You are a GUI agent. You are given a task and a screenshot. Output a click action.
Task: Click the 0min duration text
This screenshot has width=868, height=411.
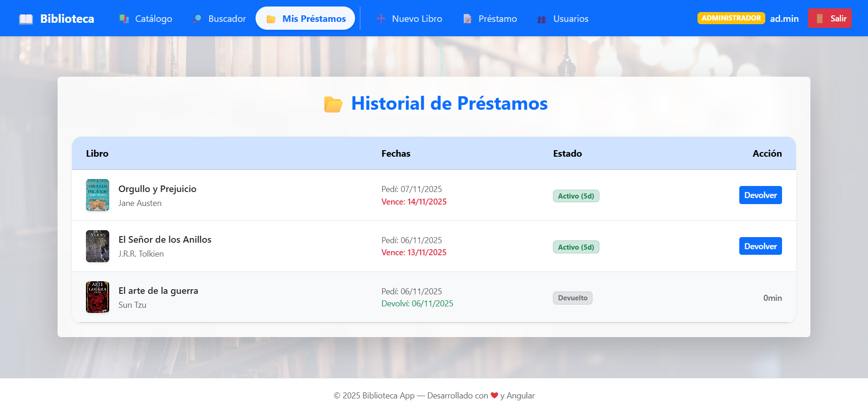click(x=772, y=298)
